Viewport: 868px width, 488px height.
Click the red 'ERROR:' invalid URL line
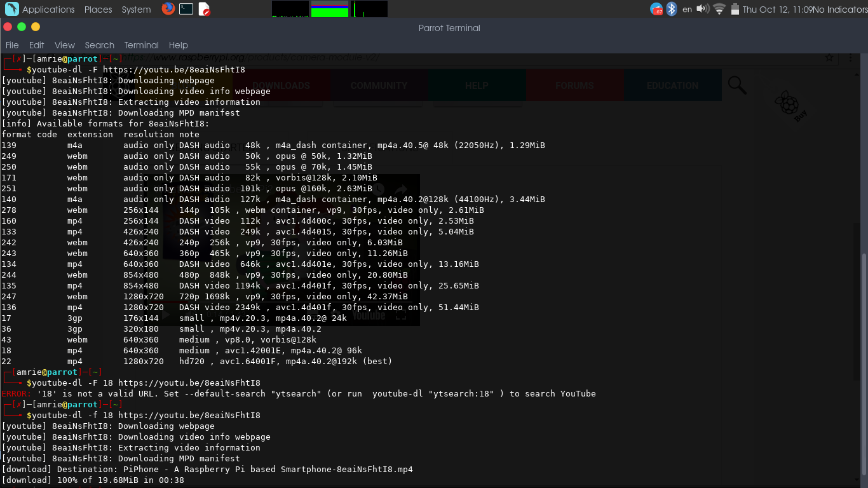click(x=299, y=394)
